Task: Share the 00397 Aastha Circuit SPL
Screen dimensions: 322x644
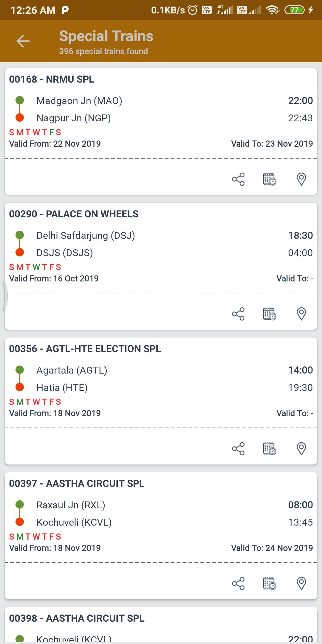Action: (x=238, y=583)
